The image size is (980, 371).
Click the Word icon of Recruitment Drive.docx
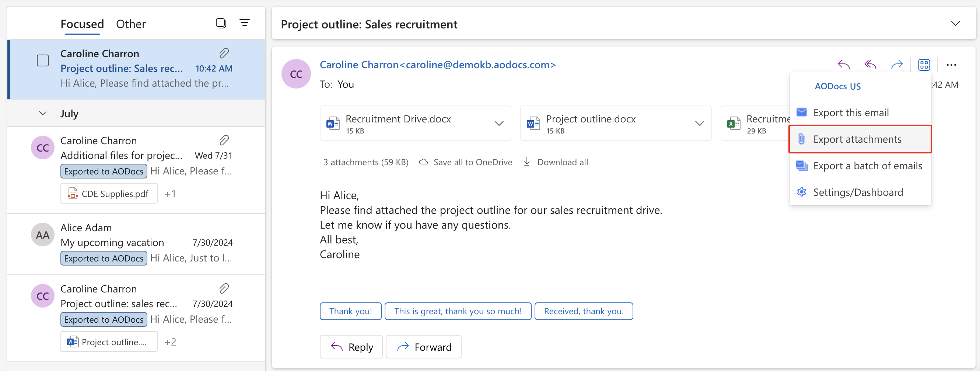coord(333,124)
